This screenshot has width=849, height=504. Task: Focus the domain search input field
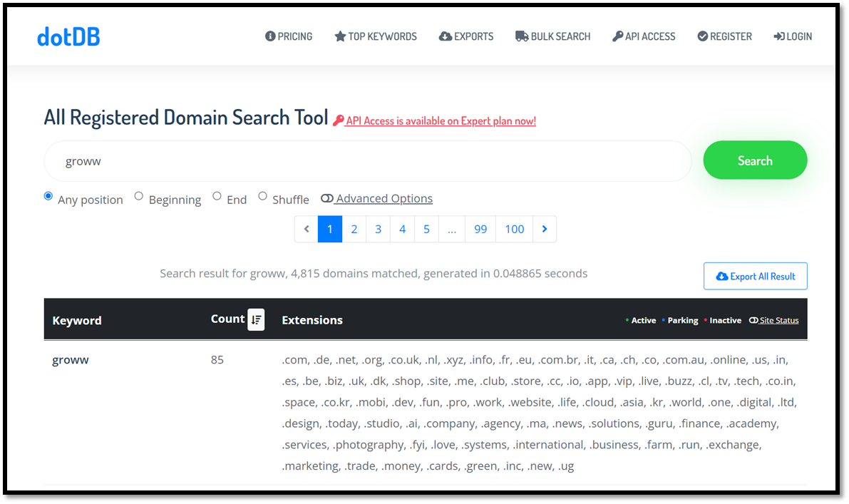pos(368,161)
